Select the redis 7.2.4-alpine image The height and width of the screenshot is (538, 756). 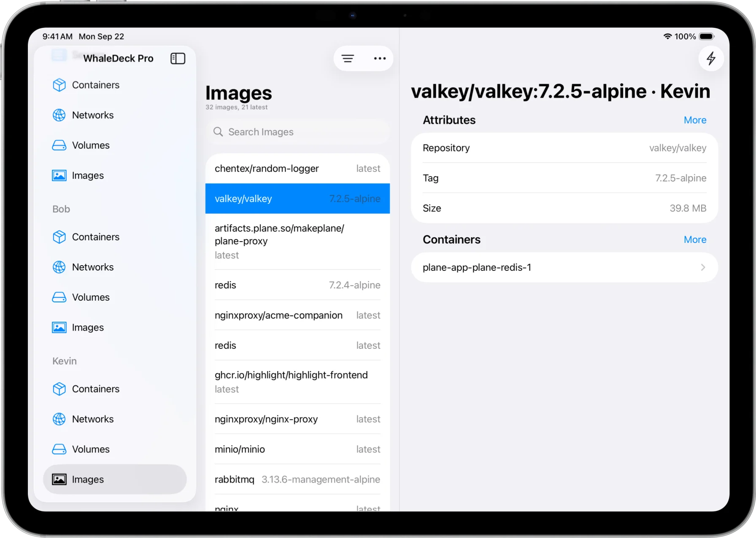pyautogui.click(x=297, y=285)
